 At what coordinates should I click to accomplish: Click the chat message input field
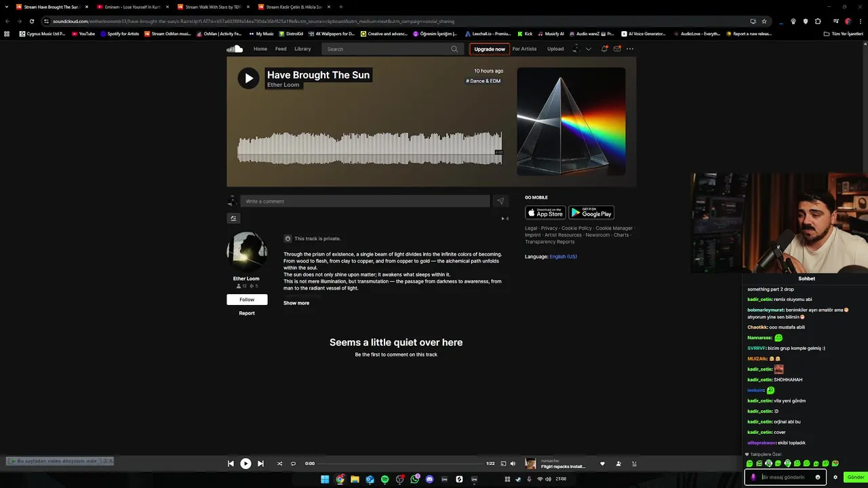point(786,477)
